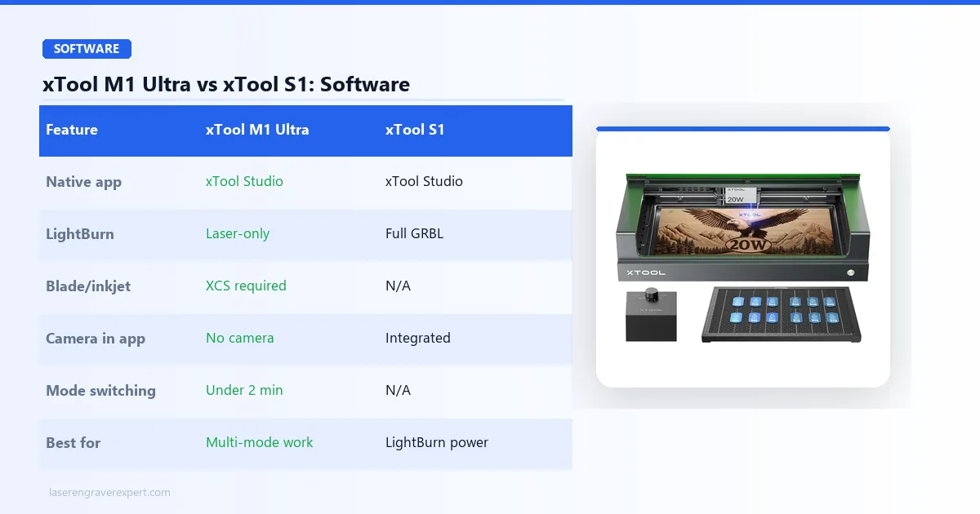Viewport: 980px width, 514px height.
Task: Click the honeycomb panel with blue tags
Action: click(x=782, y=314)
